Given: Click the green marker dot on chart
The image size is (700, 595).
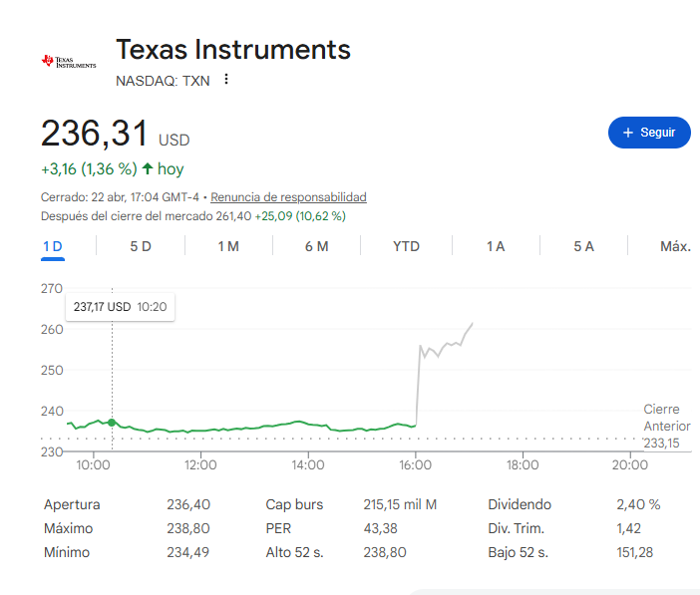Looking at the screenshot, I should tap(112, 423).
